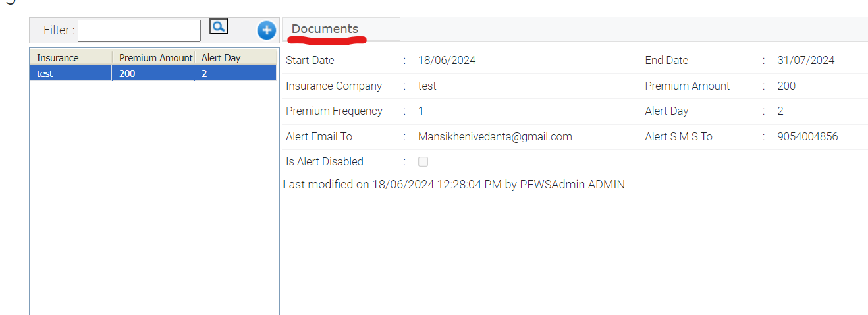
Task: Sort by the Insurance column header
Action: click(71, 58)
